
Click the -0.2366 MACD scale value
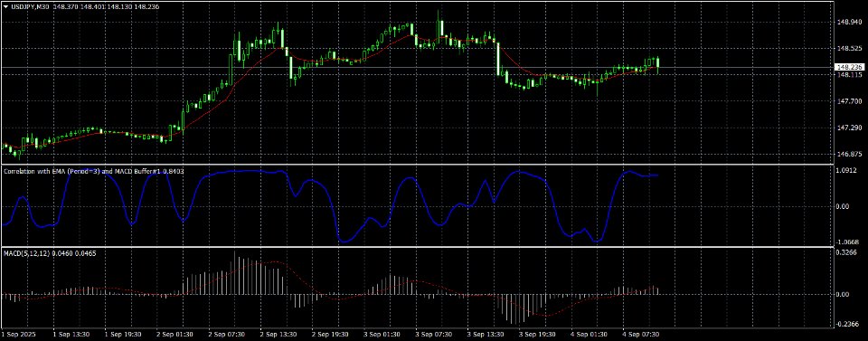(846, 325)
